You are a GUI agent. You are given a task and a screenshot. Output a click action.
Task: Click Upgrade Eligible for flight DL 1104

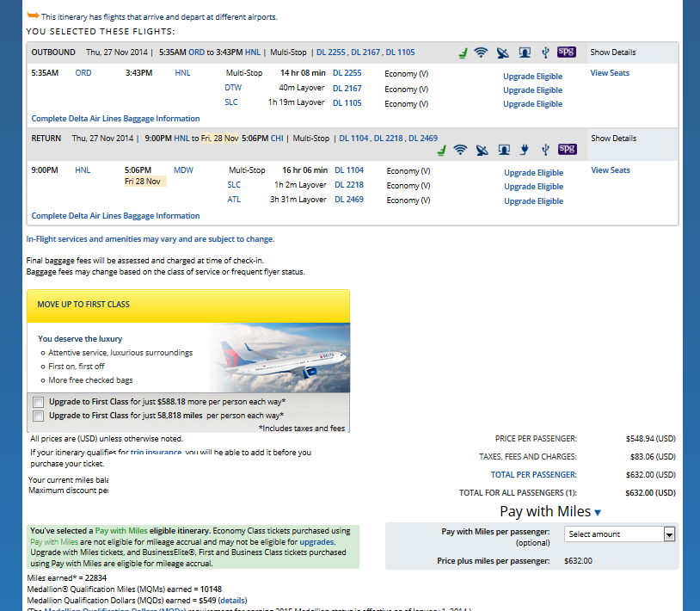coord(533,173)
